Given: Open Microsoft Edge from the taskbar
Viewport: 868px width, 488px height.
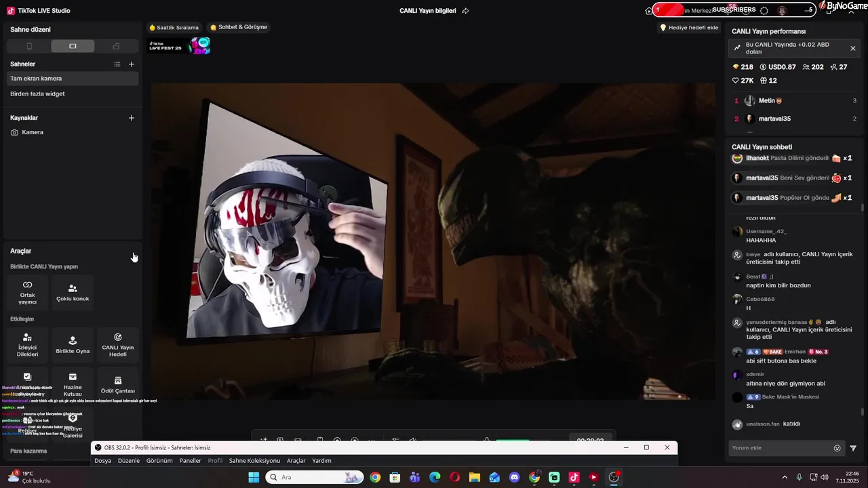Looking at the screenshot, I should [x=435, y=477].
